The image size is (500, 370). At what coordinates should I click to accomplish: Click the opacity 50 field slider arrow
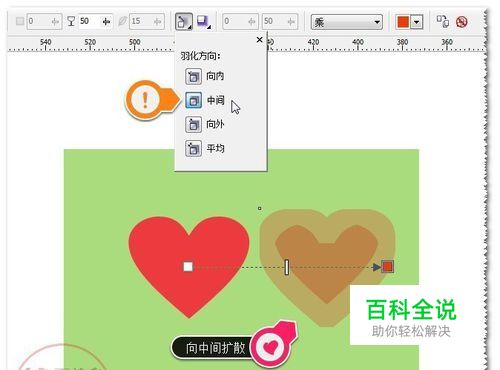point(107,22)
